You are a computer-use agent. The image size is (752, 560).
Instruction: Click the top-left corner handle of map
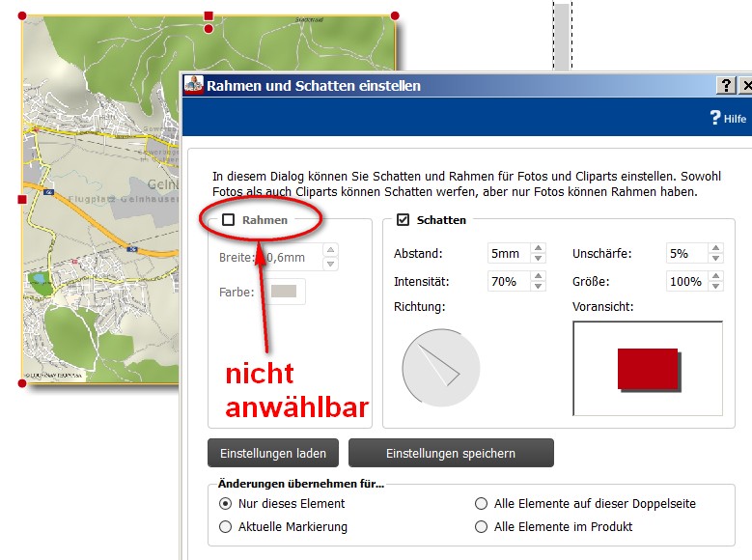[22, 15]
